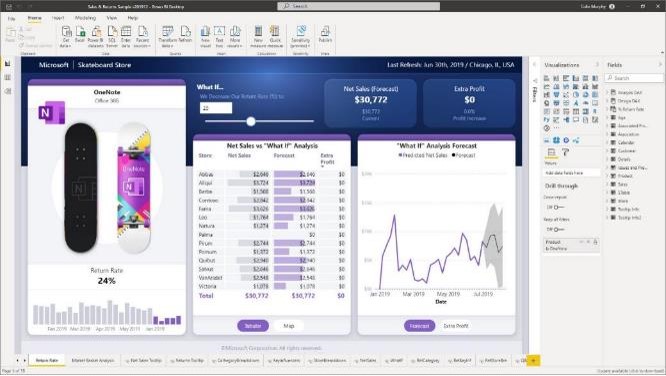The width and height of the screenshot is (666, 376).
Task: Select the Pie chart visualization
Action: tap(576, 95)
